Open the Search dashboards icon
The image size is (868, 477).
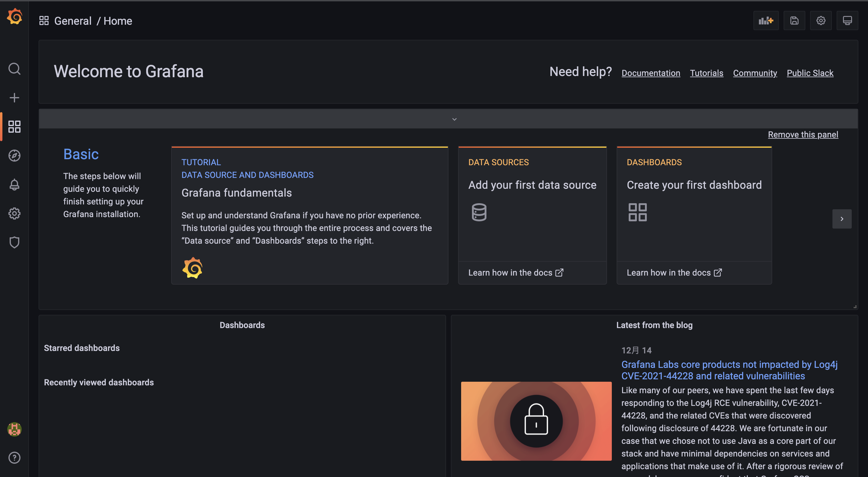(x=14, y=69)
